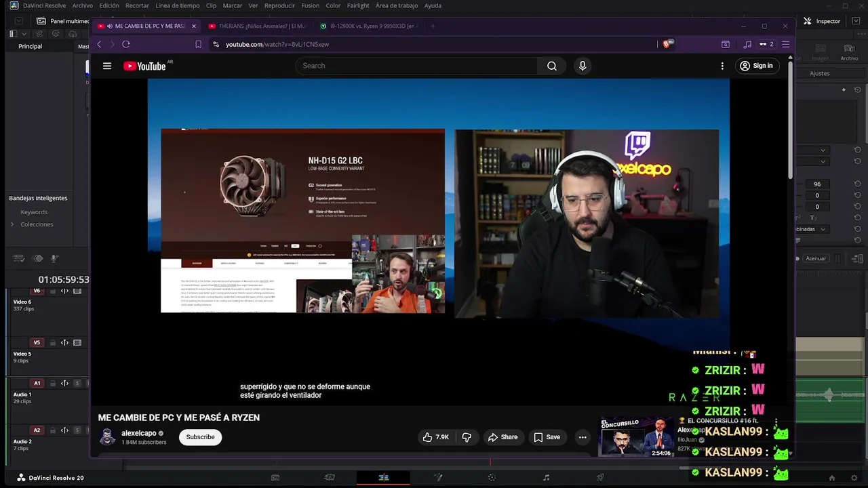
Task: Click the Ajustes section in Inspector
Action: tap(819, 73)
